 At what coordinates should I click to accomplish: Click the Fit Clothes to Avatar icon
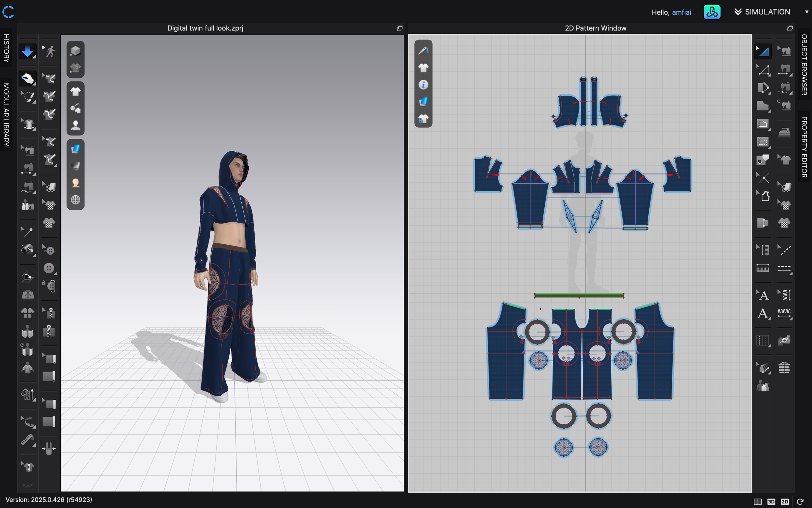coord(27,369)
